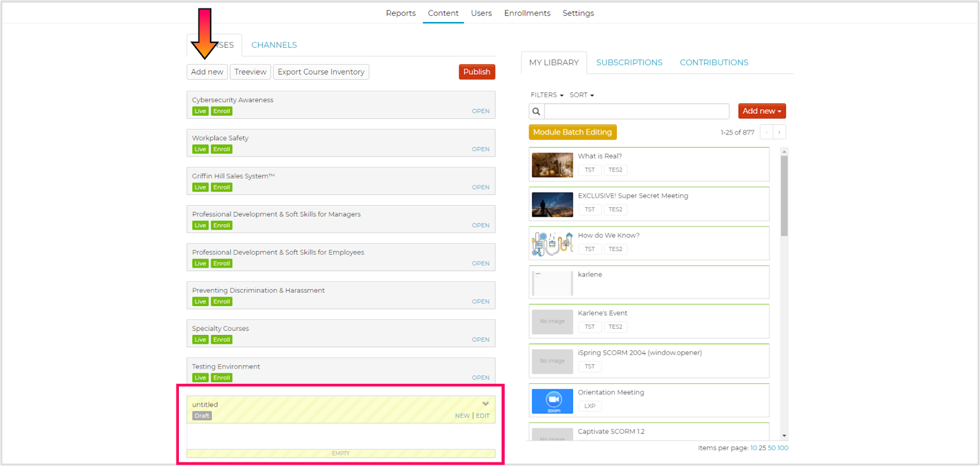The height and width of the screenshot is (466, 980).
Task: Open the Content menu
Action: pos(443,13)
